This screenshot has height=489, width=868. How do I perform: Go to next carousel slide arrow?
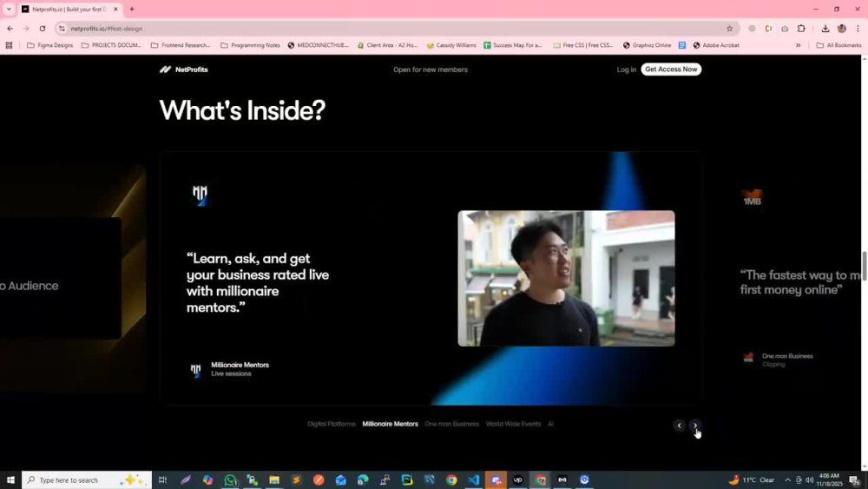695,426
